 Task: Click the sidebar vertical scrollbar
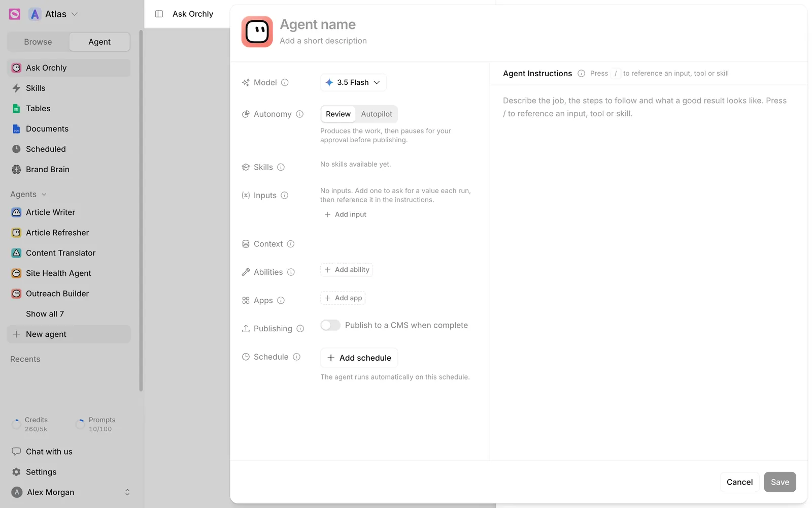(x=141, y=211)
